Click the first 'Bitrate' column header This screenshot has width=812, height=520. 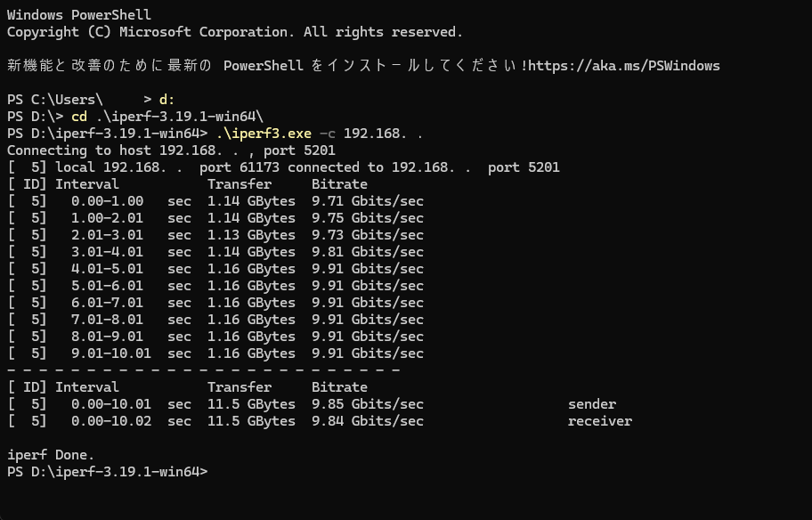pyautogui.click(x=339, y=184)
